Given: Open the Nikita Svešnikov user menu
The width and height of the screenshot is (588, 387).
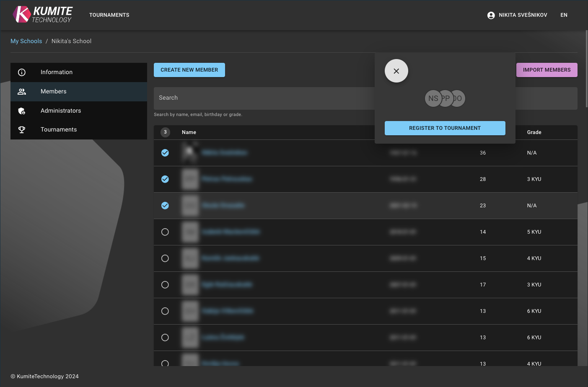Looking at the screenshot, I should (x=522, y=15).
